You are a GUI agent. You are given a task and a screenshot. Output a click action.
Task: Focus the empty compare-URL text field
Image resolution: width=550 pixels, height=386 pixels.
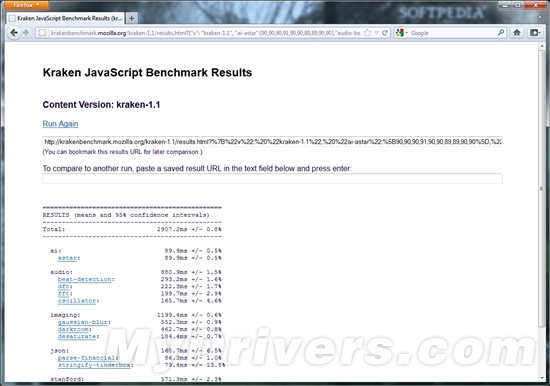click(273, 179)
